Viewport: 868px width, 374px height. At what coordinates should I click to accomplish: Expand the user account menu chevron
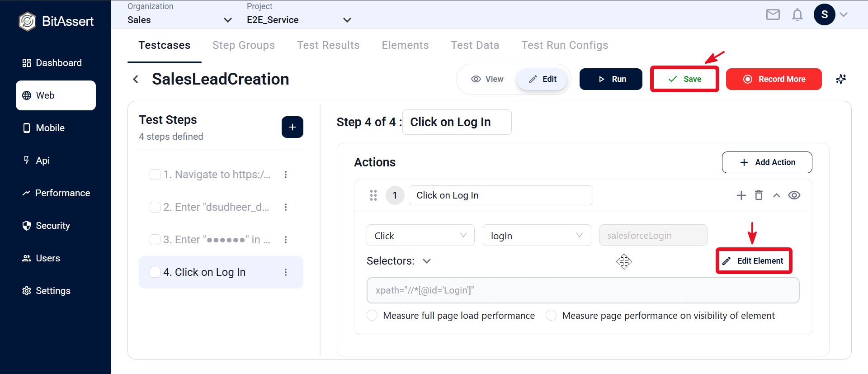click(x=844, y=14)
